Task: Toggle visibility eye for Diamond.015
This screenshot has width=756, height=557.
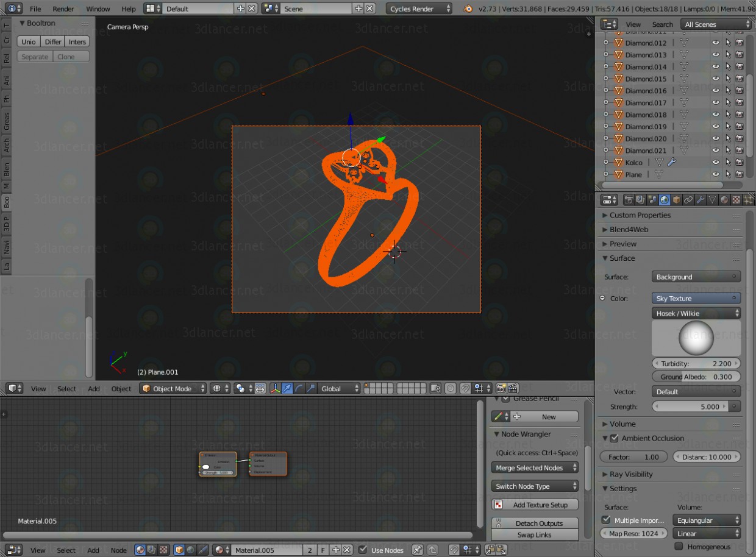Action: [x=716, y=79]
